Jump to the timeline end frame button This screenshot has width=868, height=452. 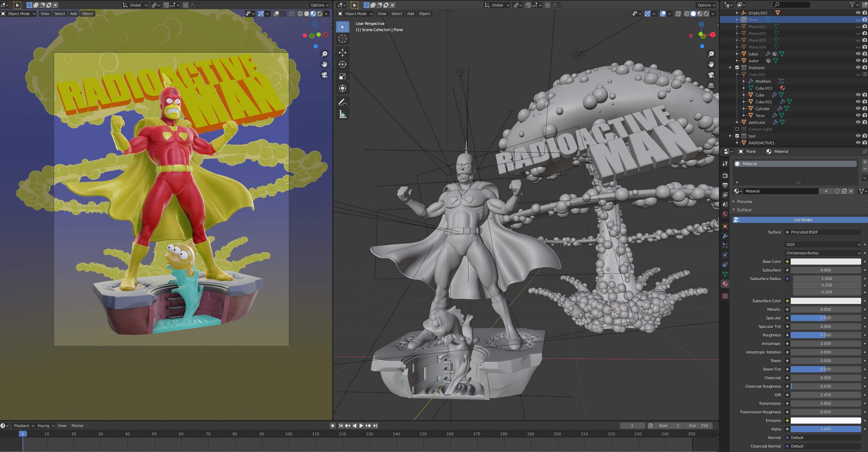[x=375, y=426]
